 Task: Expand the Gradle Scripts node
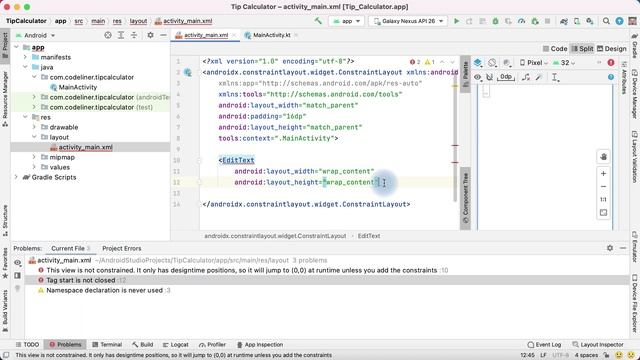[16, 177]
